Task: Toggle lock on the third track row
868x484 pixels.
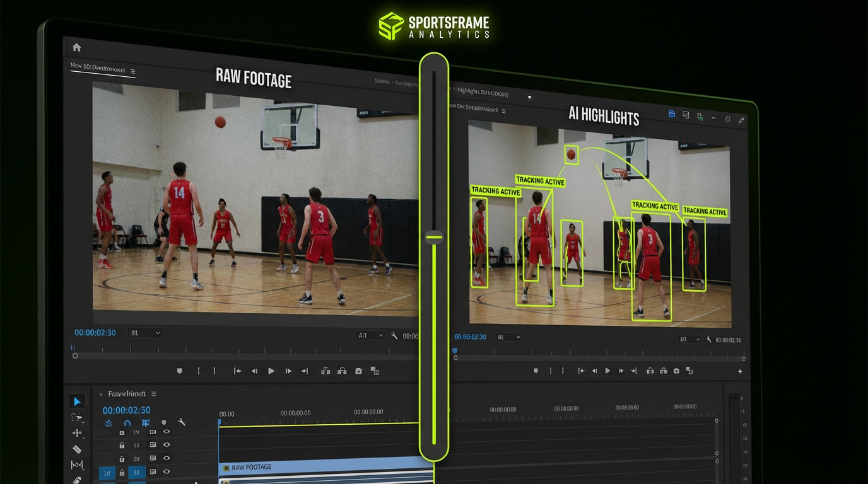Action: 122,459
